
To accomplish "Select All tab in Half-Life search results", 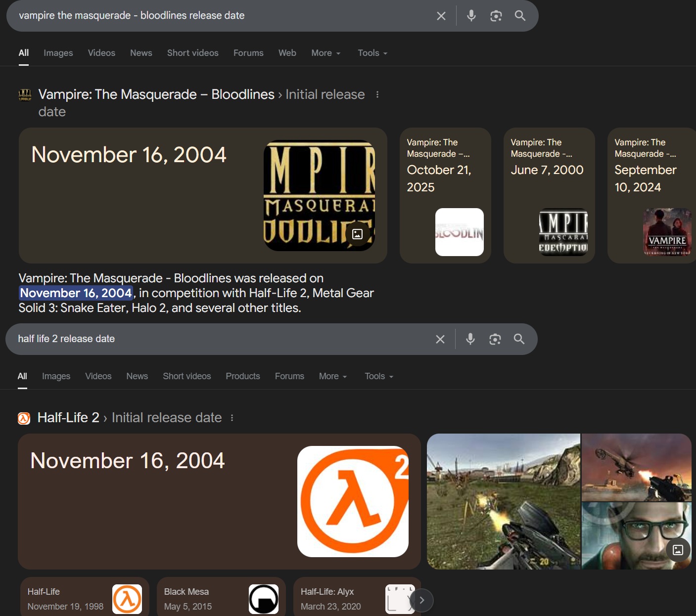I will pyautogui.click(x=22, y=376).
